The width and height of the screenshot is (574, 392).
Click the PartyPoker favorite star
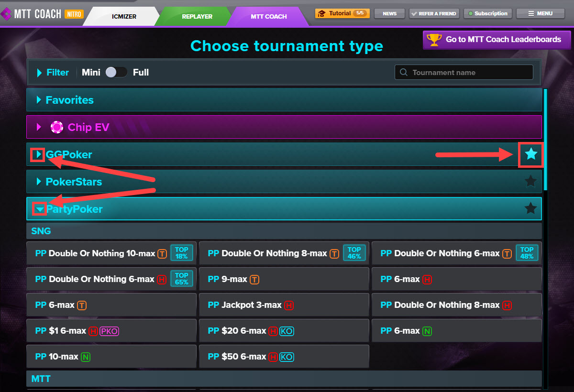(530, 208)
